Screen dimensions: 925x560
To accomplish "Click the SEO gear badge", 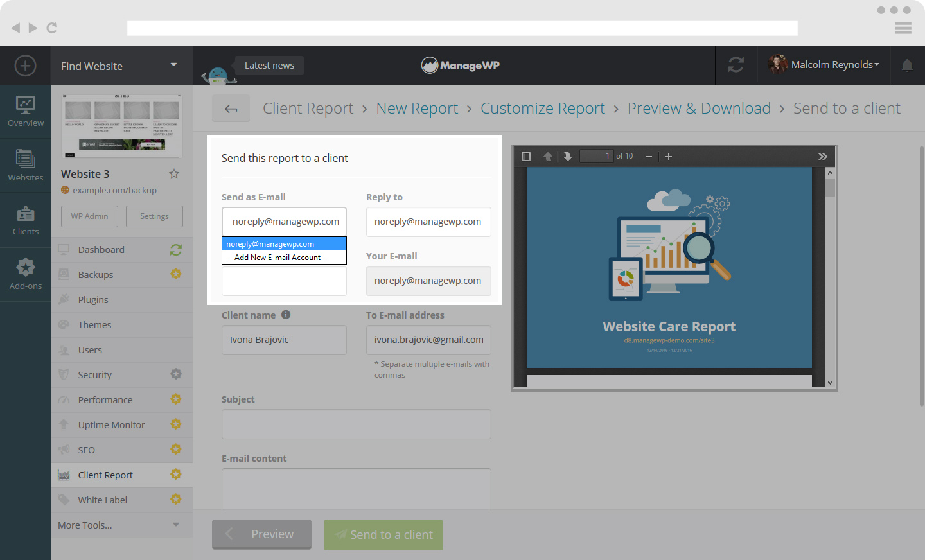I will 175,450.
